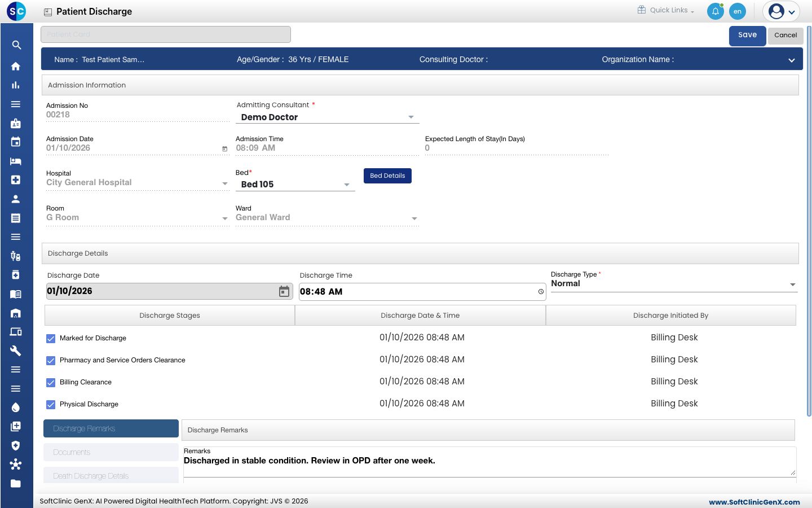Toggle the Physical Discharge checkbox
This screenshot has width=812, height=508.
[51, 405]
